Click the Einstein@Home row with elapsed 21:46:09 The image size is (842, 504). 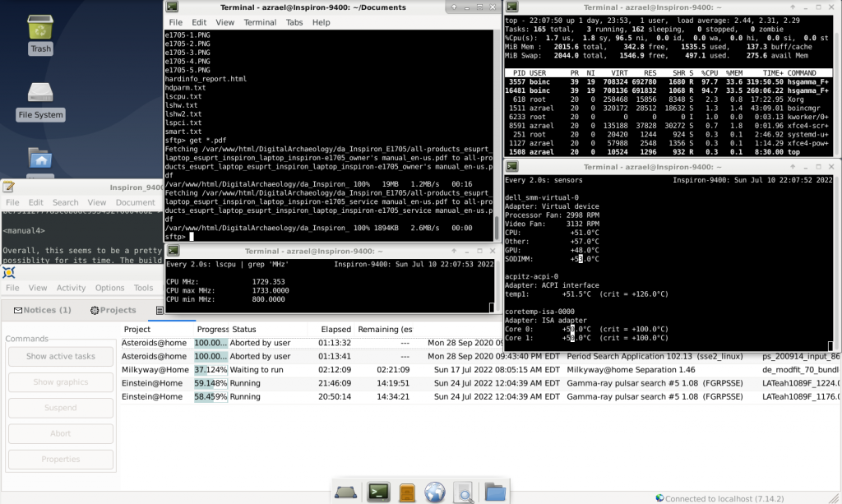click(x=480, y=383)
